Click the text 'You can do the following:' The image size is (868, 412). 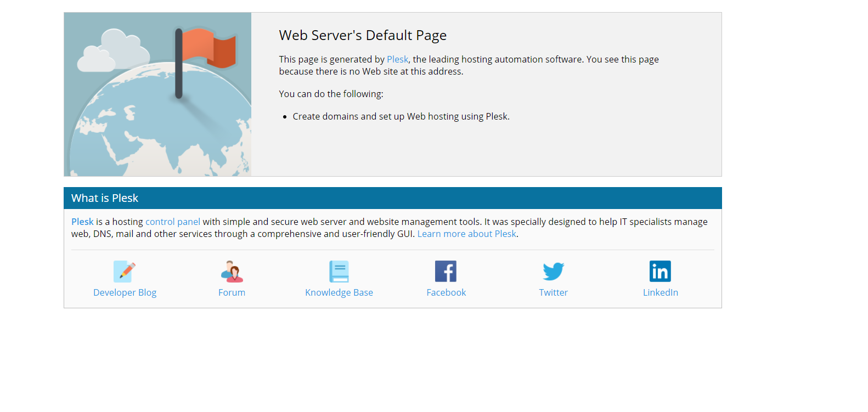click(331, 94)
